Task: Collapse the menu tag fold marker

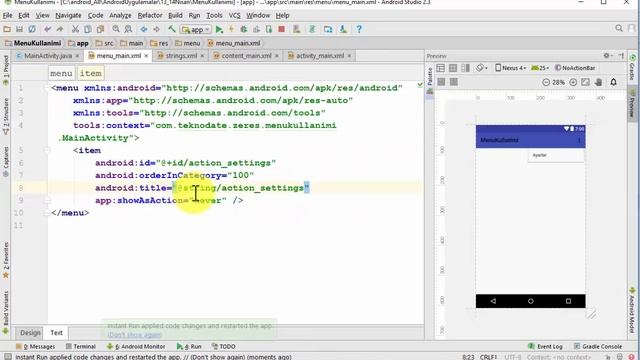Action: click(x=47, y=88)
